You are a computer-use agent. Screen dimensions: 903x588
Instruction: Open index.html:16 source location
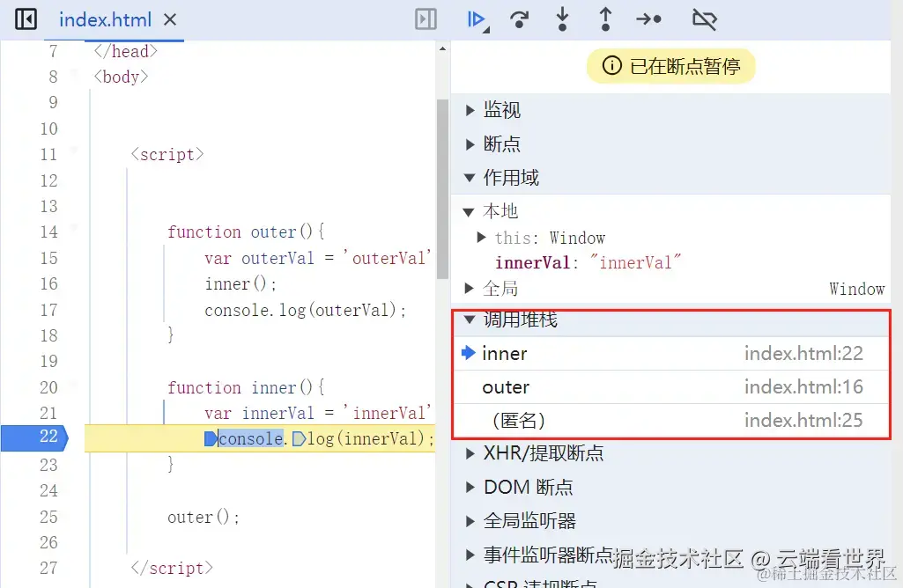pos(803,386)
